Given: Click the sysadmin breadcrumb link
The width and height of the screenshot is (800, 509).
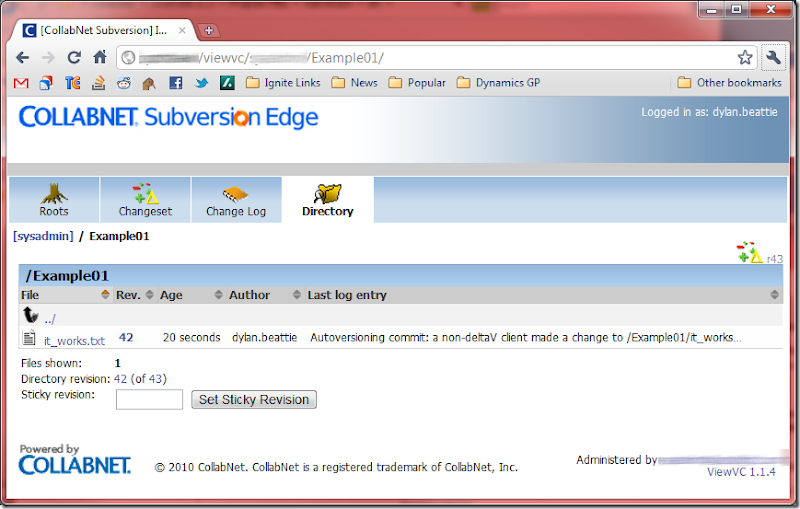Looking at the screenshot, I should 43,236.
